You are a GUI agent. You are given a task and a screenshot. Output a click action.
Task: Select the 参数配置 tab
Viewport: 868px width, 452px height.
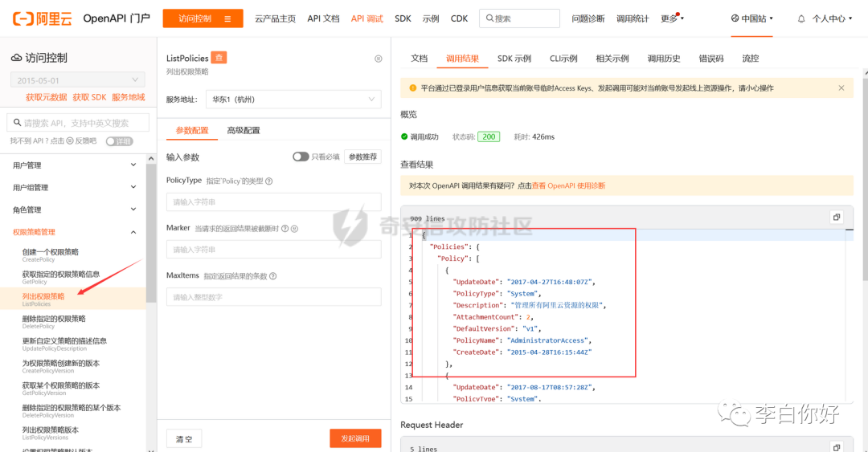192,131
